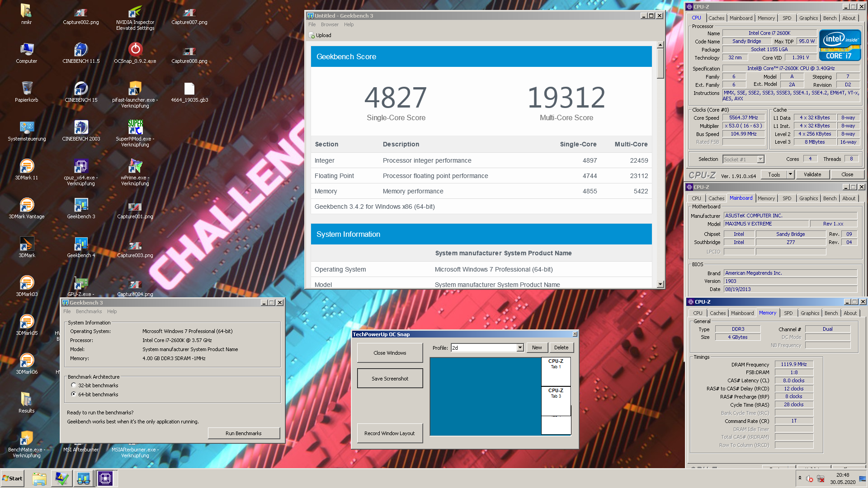
Task: Click the Intel Core i7 logo in CPU-Z
Action: coord(840,45)
